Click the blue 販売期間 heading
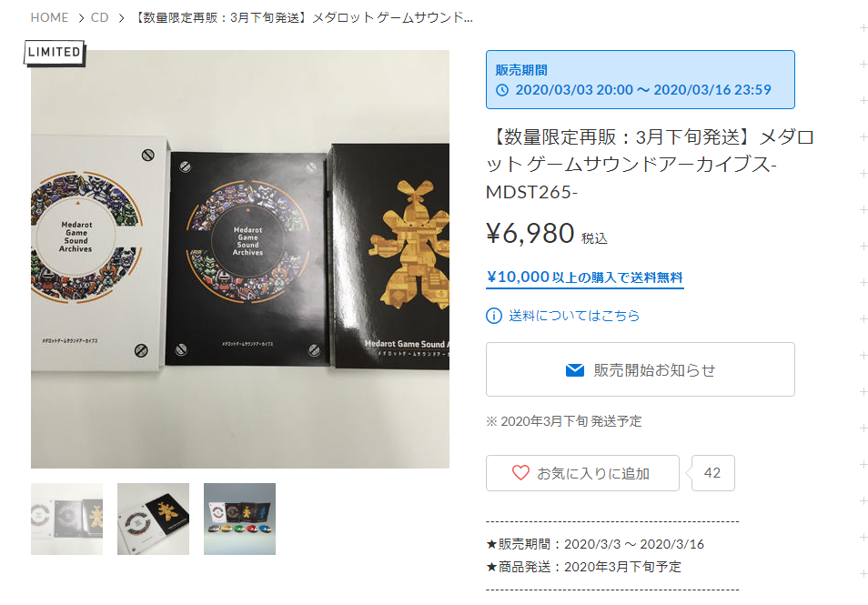Viewport: 868px width, 605px height. [x=521, y=70]
